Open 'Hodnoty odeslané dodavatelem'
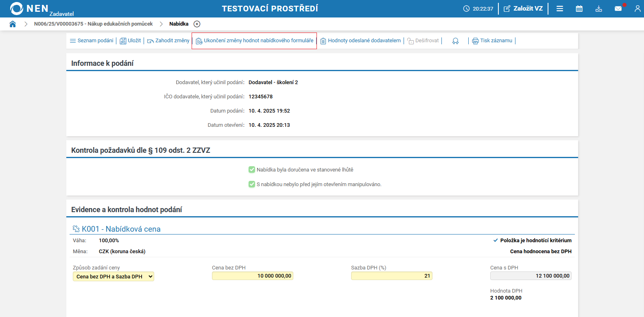Screen dimensions: 644x317 360,41
